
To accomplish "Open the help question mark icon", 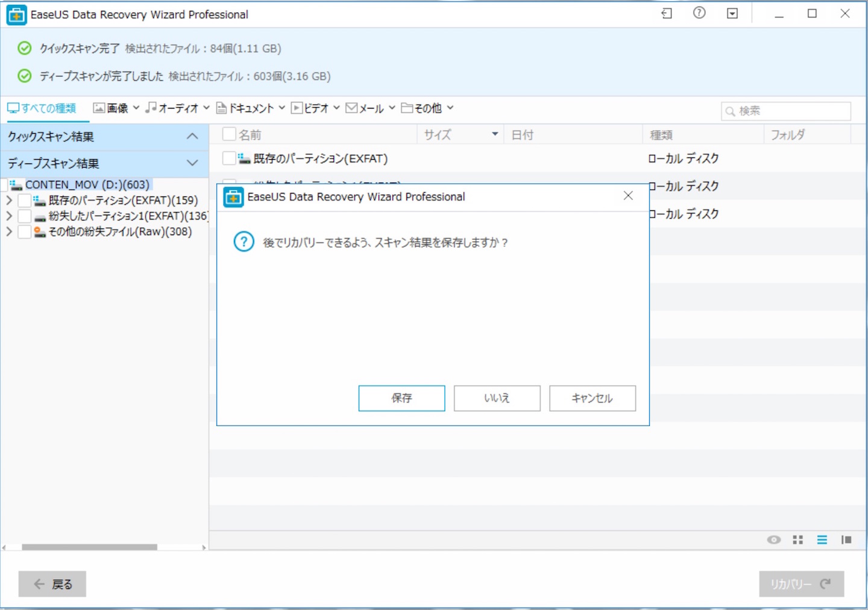I will coord(699,13).
